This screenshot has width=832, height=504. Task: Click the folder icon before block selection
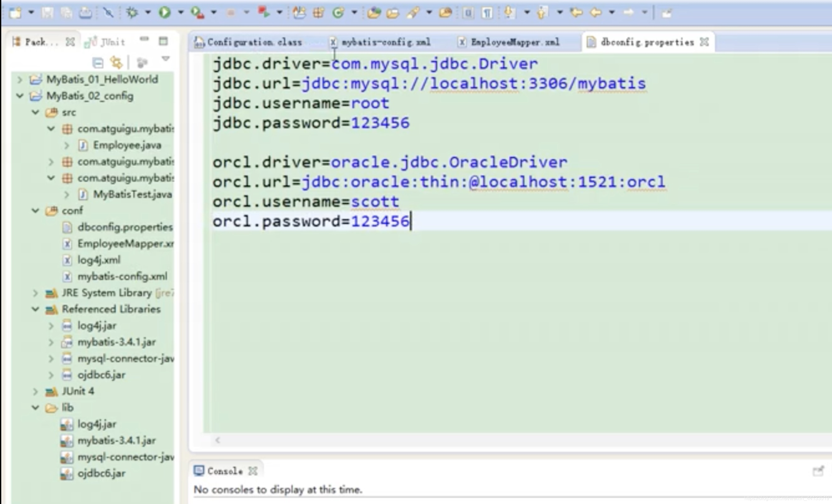pos(446,13)
